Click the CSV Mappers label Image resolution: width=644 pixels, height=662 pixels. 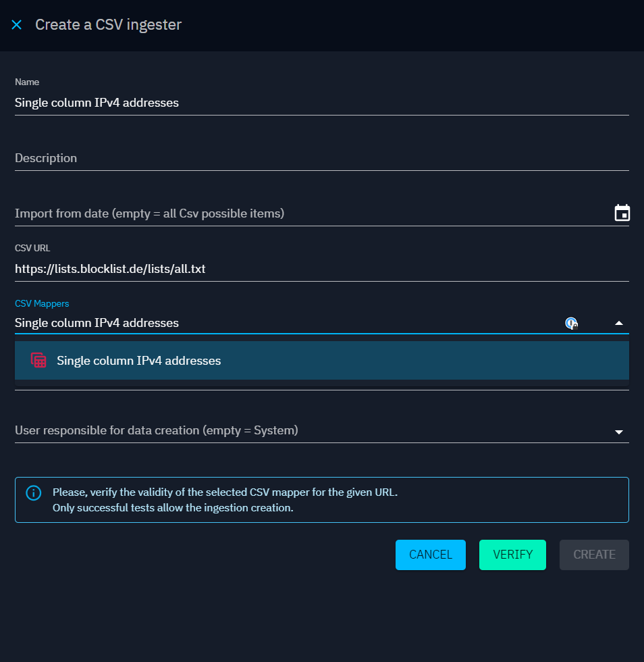42,303
